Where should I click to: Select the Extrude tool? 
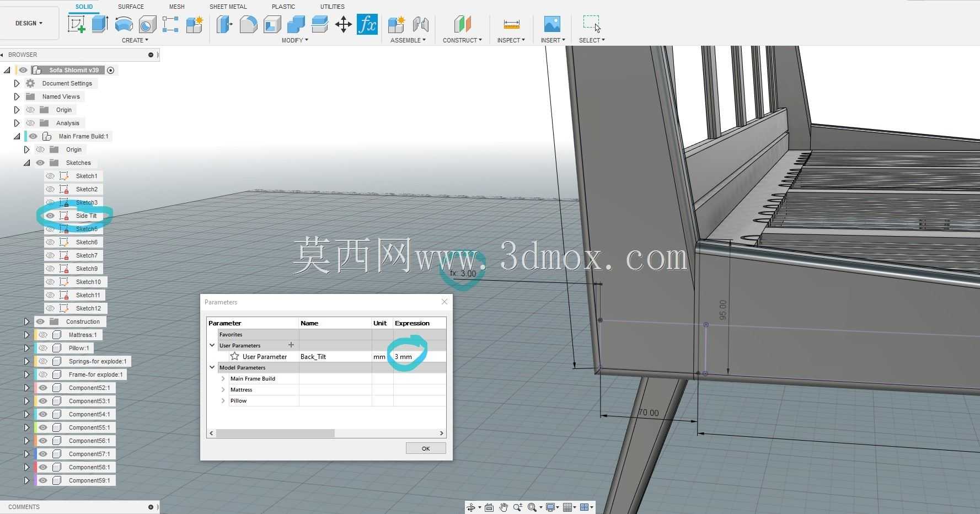(x=100, y=24)
